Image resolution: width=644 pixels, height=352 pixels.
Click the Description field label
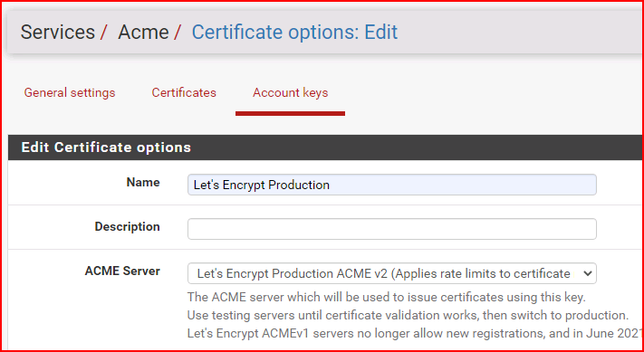tap(128, 226)
